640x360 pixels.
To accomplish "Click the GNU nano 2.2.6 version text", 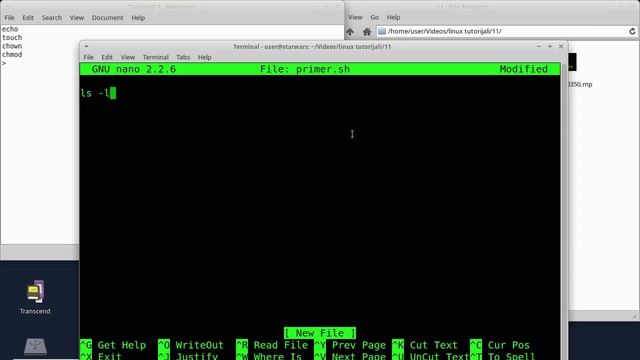I will click(x=134, y=69).
